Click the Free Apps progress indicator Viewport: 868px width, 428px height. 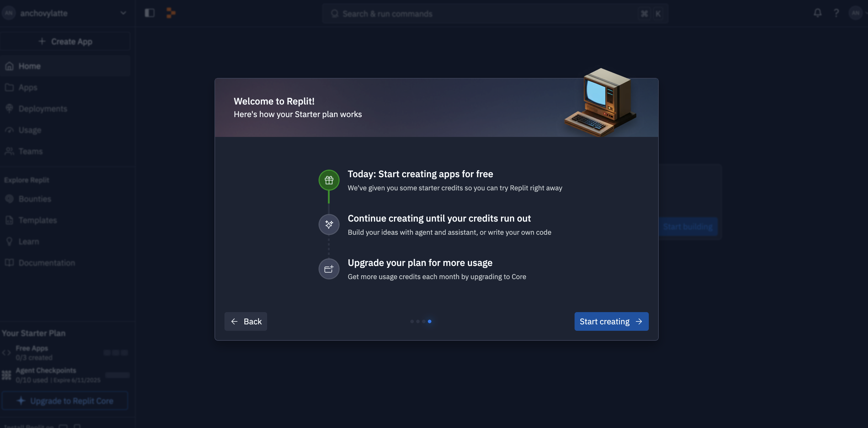115,353
